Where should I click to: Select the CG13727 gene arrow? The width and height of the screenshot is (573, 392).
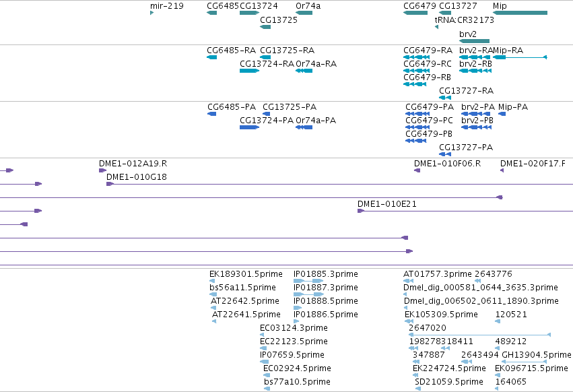(445, 13)
